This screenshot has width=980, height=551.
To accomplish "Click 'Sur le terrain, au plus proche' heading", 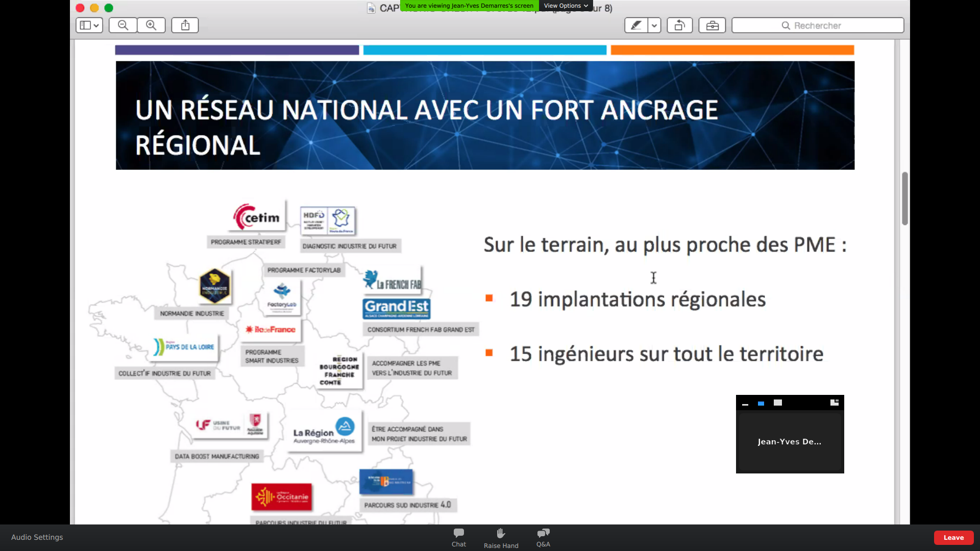I will 665,245.
